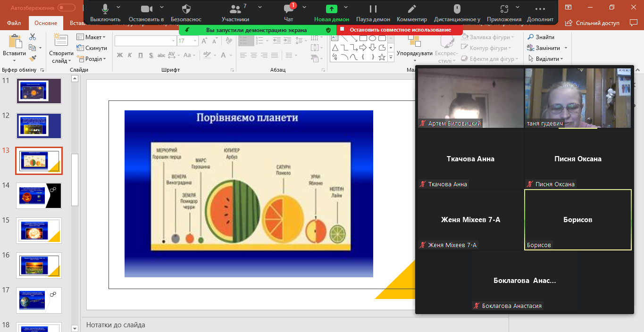
Task: Toggle the Автозбереження switch
Action: tap(67, 8)
